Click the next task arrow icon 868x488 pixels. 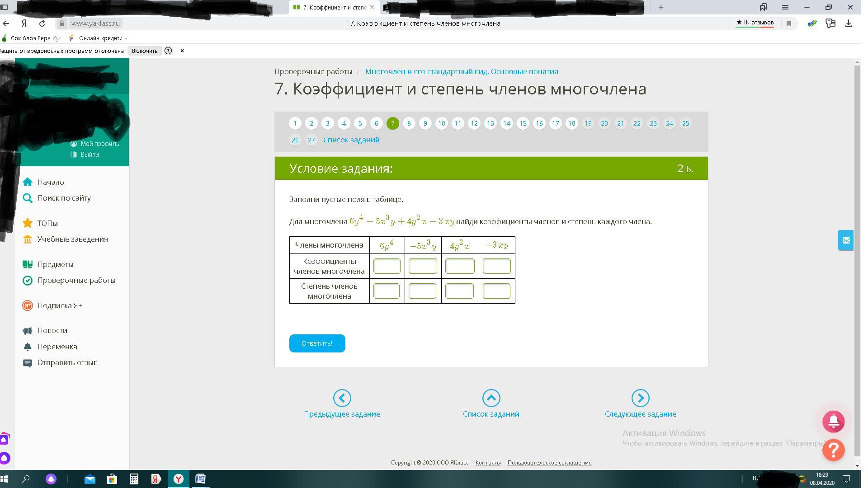pos(640,398)
